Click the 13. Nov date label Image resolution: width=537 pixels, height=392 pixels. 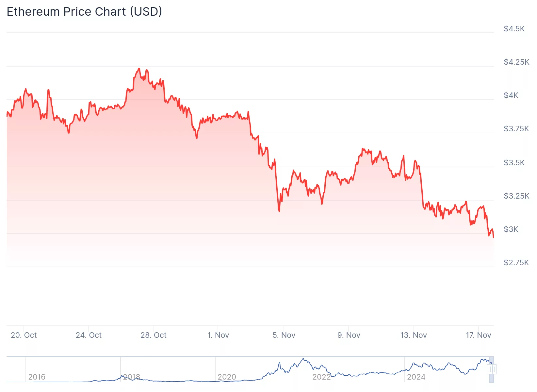click(x=414, y=335)
